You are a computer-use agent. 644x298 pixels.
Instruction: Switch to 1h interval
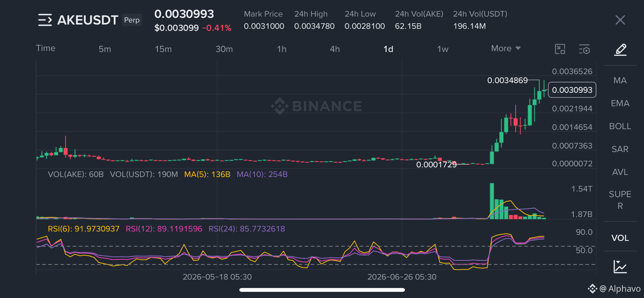[x=281, y=49]
